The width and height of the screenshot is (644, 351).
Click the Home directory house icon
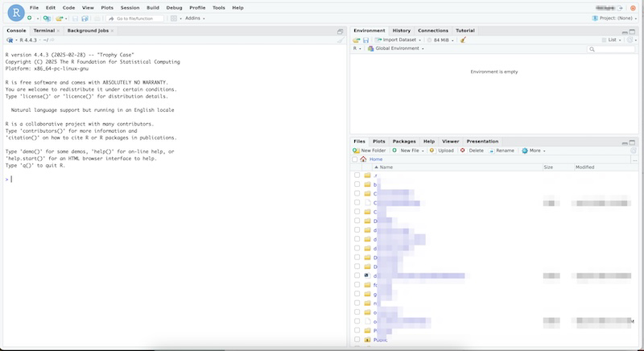[x=363, y=159]
